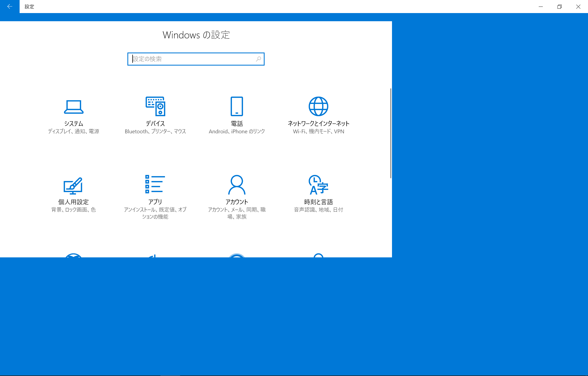Open the デバイス keyboard and speaker icon
Viewport: 588px width, 376px height.
[155, 106]
